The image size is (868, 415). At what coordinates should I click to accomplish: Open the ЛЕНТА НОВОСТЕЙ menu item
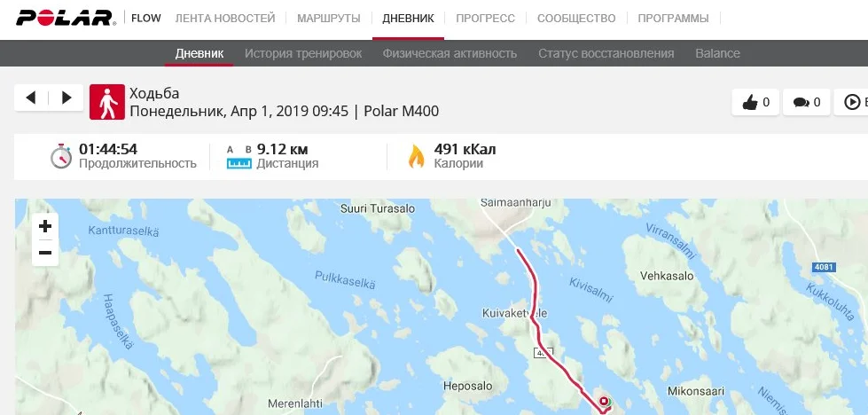tap(224, 19)
